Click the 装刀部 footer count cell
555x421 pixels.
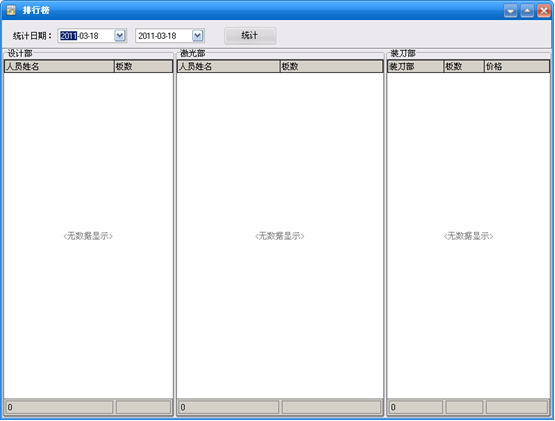click(416, 407)
